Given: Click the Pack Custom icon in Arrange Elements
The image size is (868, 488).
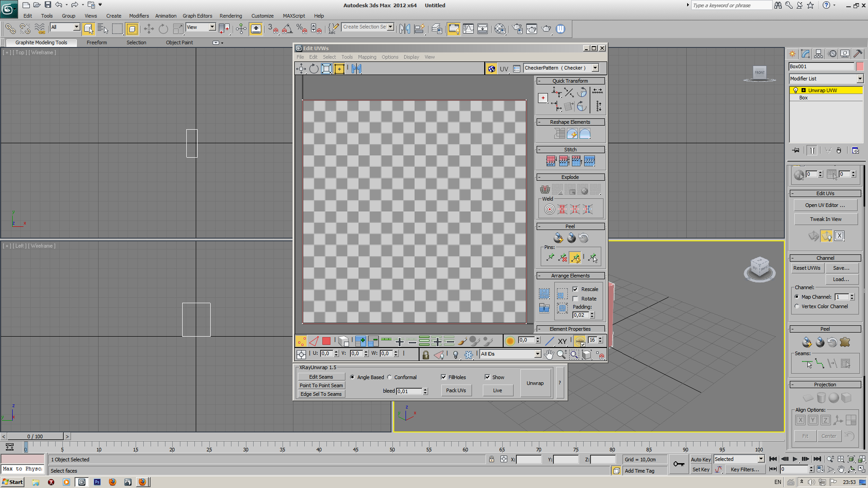Looking at the screenshot, I should pyautogui.click(x=544, y=294).
